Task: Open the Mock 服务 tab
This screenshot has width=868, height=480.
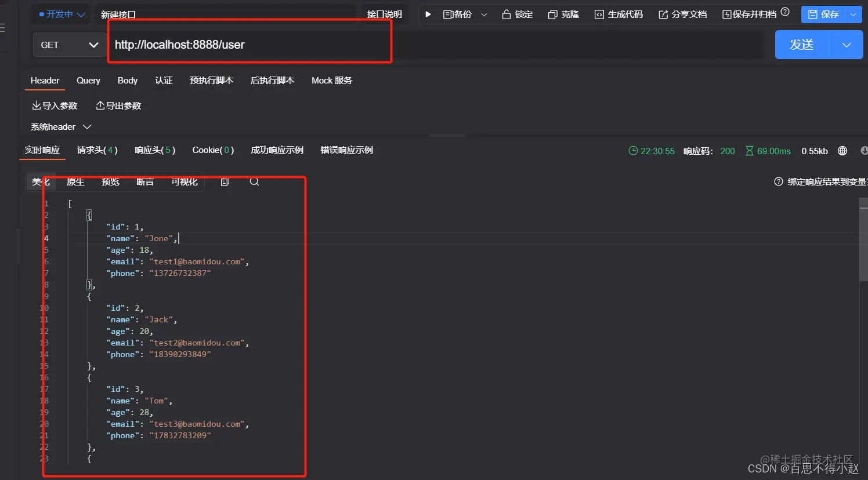Action: tap(332, 81)
